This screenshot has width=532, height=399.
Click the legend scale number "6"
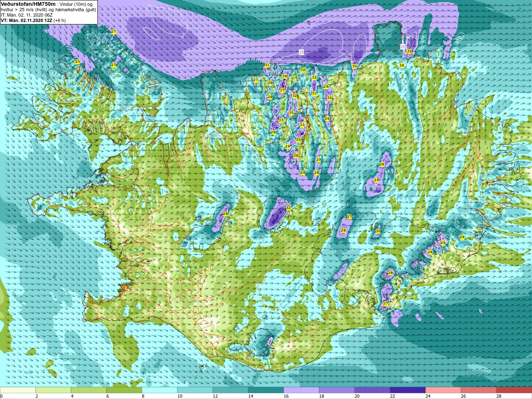point(108,396)
